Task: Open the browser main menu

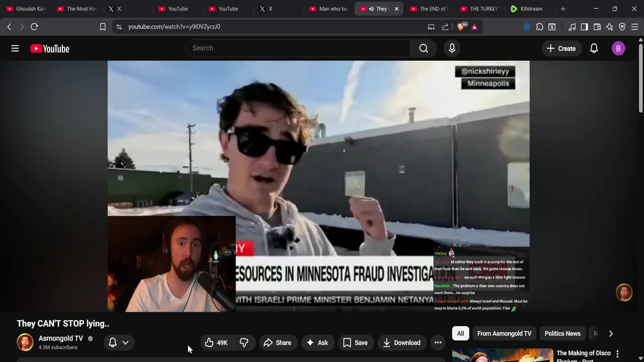Action: [635, 27]
